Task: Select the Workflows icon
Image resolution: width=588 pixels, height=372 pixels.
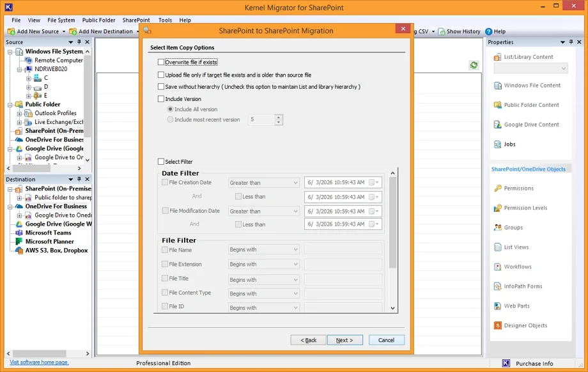Action: [x=498, y=267]
